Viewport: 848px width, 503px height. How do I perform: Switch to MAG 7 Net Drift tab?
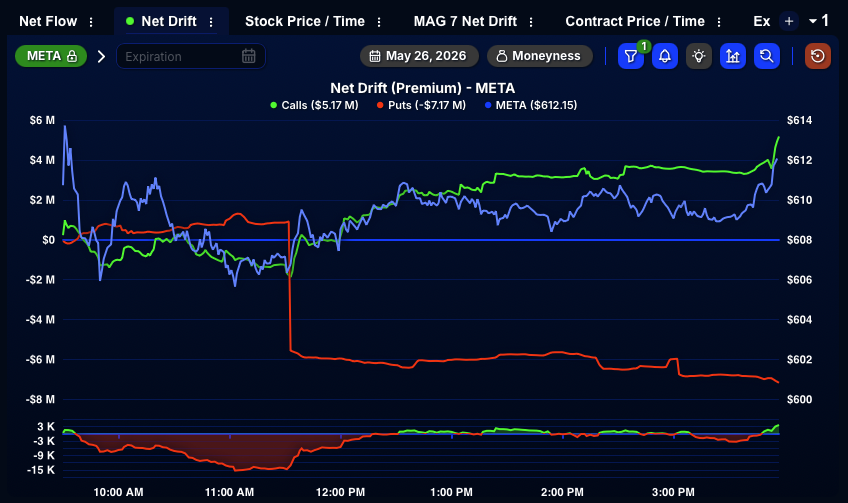click(465, 22)
